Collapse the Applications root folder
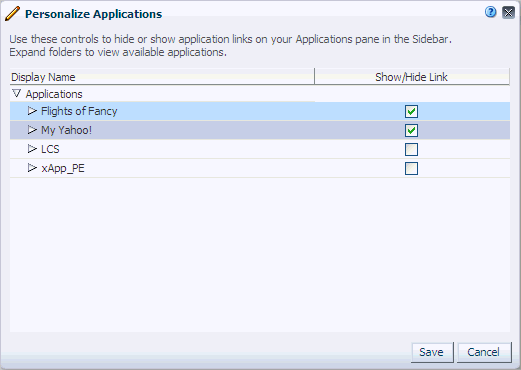The height and width of the screenshot is (370, 521). click(x=16, y=93)
